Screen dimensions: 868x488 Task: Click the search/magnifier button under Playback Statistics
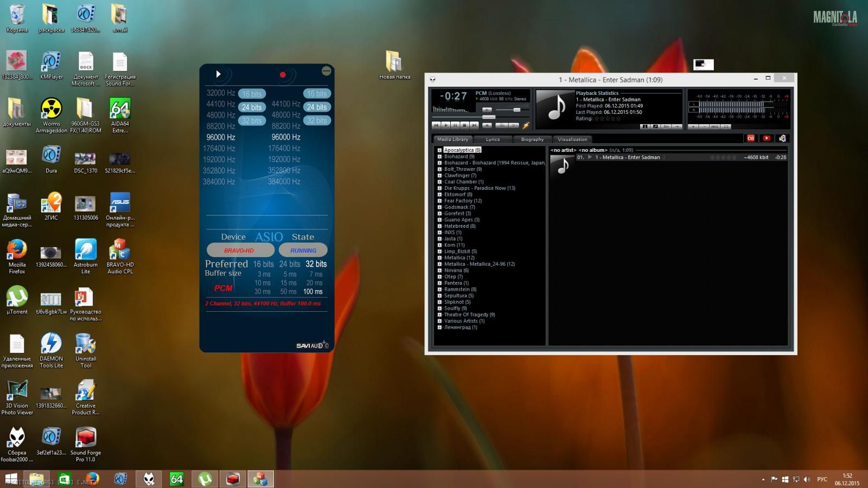tap(655, 126)
